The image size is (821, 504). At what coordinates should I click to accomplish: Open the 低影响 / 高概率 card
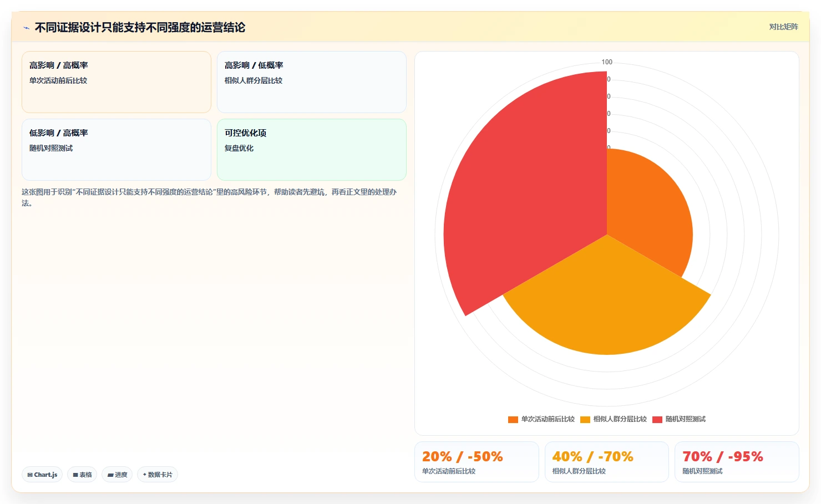pos(116,150)
